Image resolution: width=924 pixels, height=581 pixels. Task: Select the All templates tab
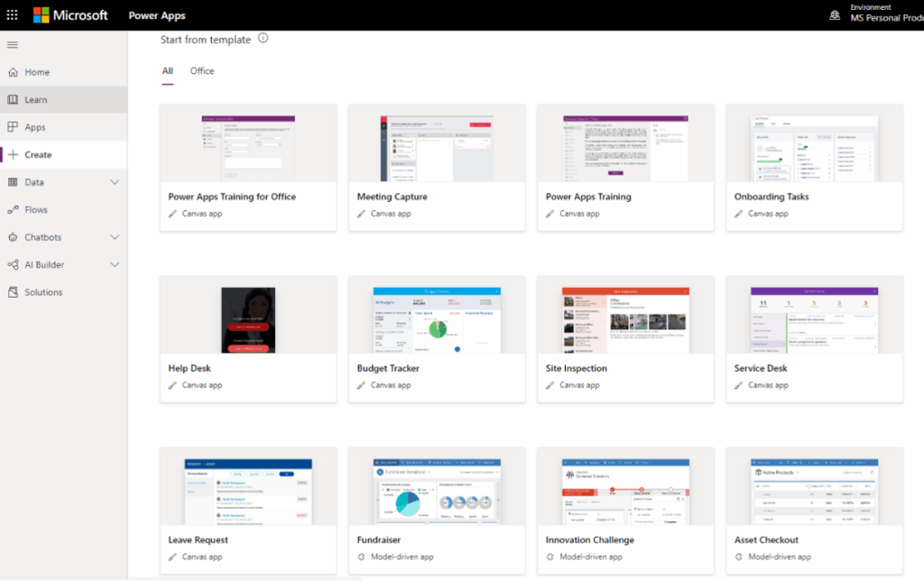pos(166,70)
